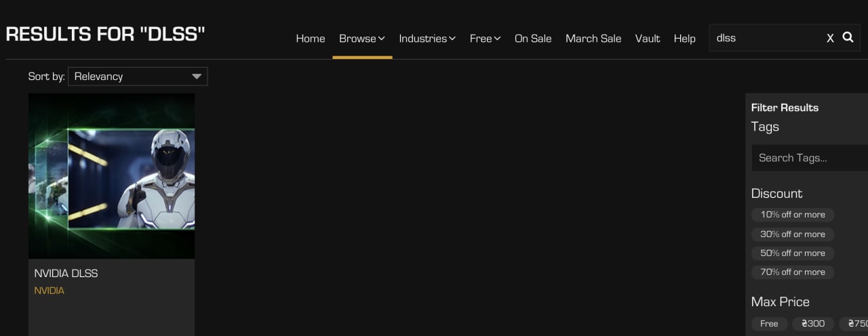This screenshot has height=336, width=868.
Task: Filter by 70% off or more
Action: point(793,272)
